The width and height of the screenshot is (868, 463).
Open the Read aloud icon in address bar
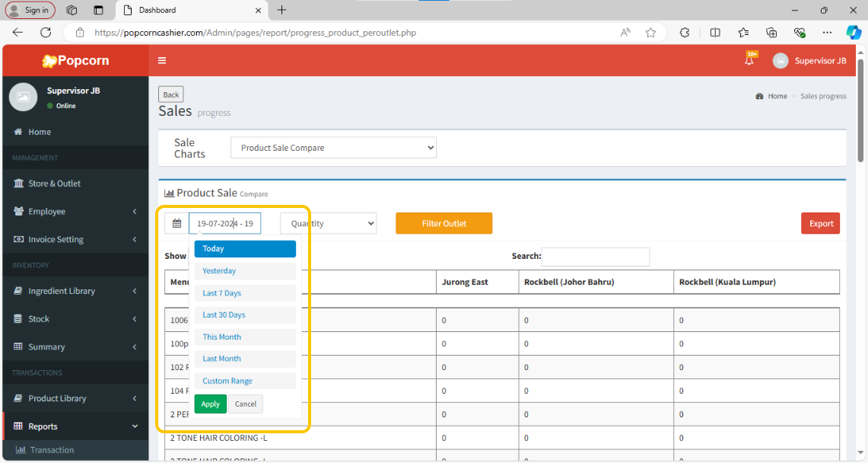coord(625,33)
